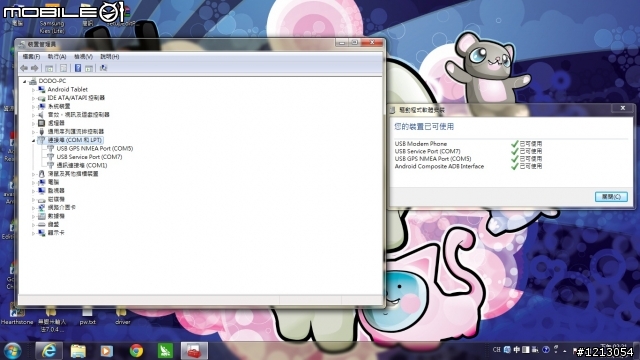Collapse the DODO-PC root node
Viewport: 640px width, 360px height.
24,81
